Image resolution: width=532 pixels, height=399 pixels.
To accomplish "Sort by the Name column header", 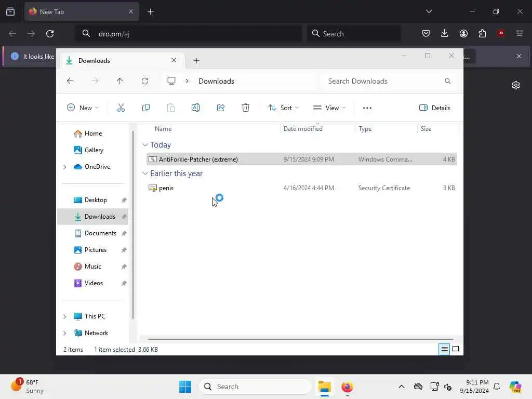I will pos(163,129).
